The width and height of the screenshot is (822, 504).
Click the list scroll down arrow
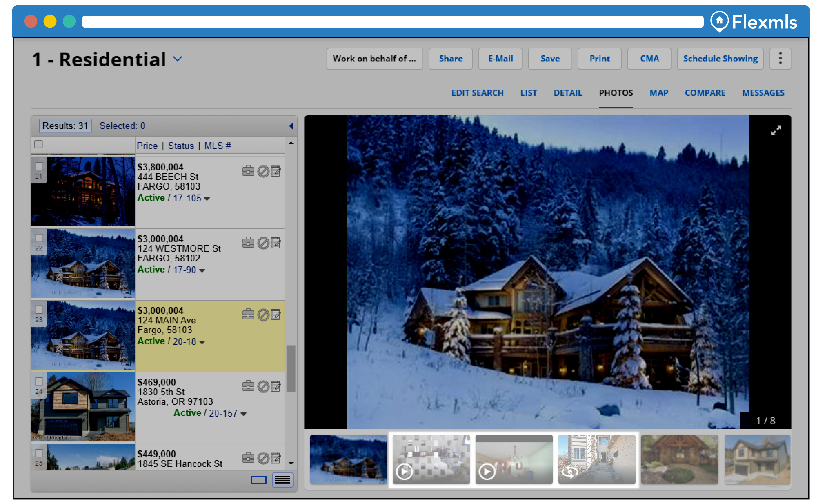[x=291, y=463]
